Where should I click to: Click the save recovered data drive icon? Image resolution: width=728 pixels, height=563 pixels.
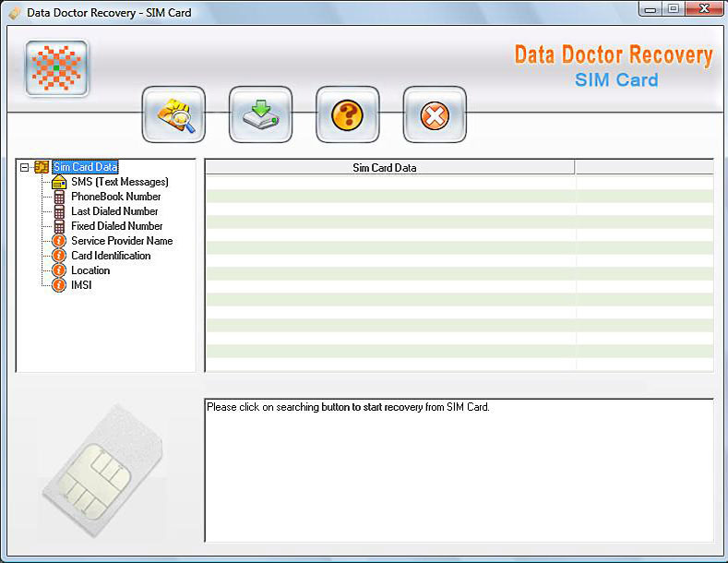click(260, 114)
